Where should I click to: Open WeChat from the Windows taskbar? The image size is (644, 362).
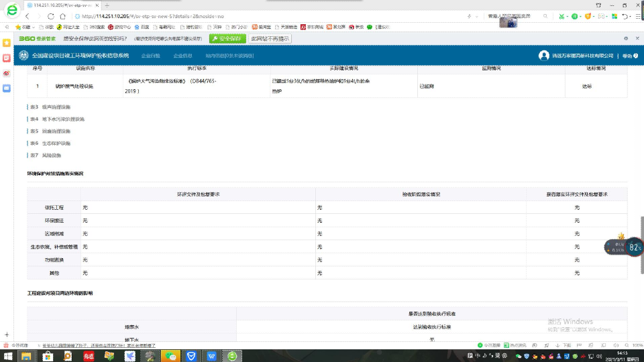point(171,355)
